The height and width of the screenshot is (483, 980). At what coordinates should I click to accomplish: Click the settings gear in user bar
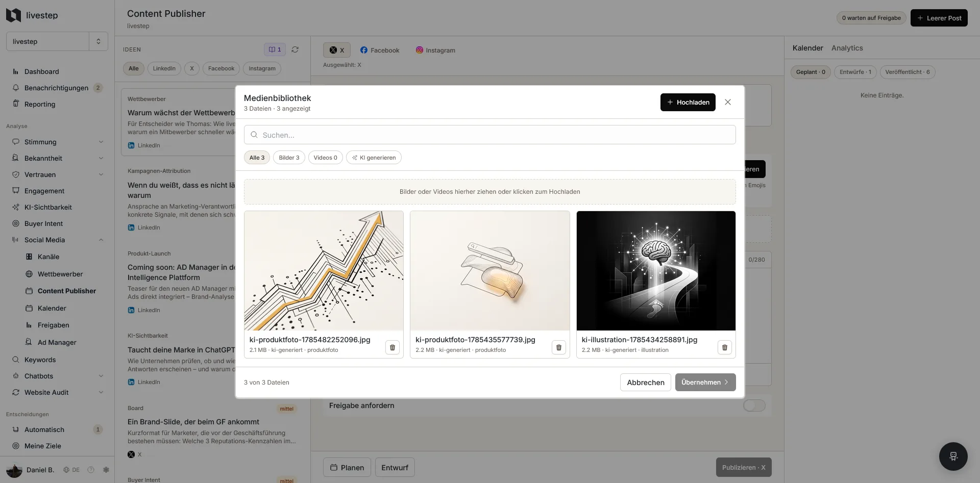point(106,470)
